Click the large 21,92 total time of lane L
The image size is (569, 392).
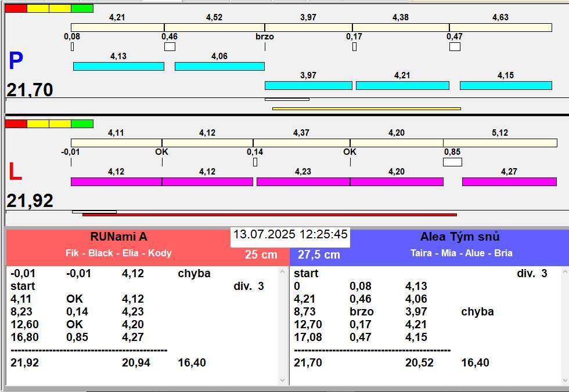(30, 201)
